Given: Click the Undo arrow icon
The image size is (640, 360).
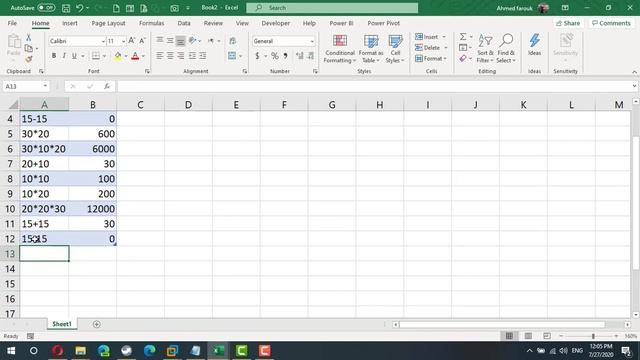Looking at the screenshot, I should (x=80, y=8).
